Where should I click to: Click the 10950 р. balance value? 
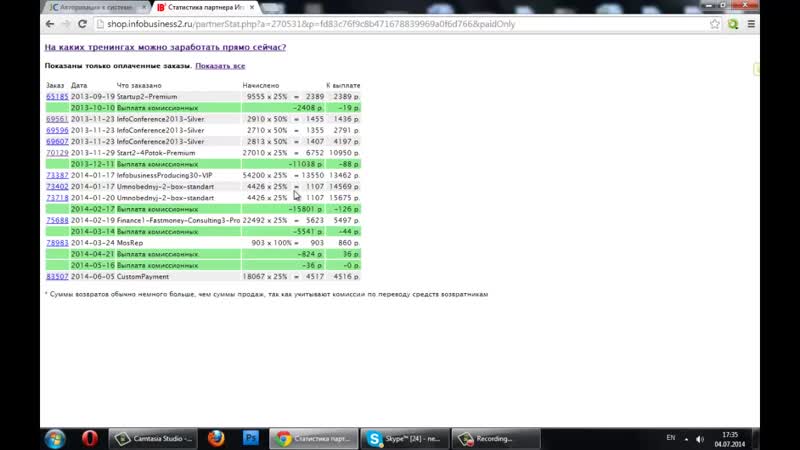coord(344,153)
